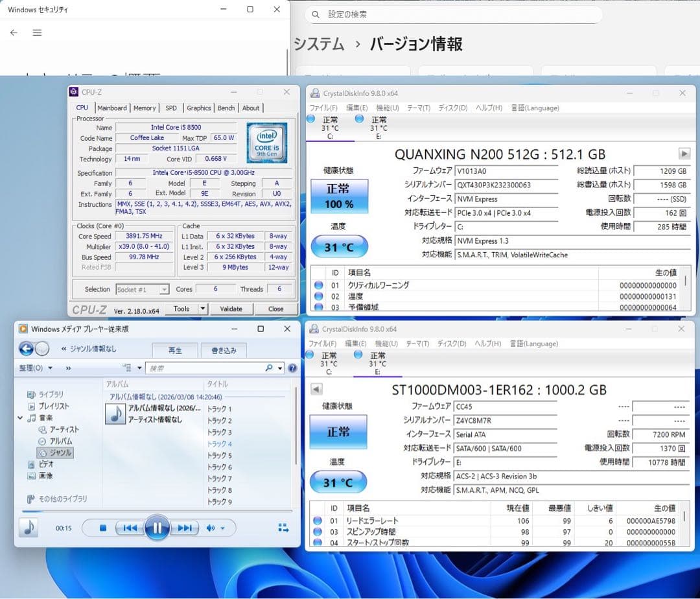The height and width of the screenshot is (599, 700).
Task: Click Intel Core i5 logo in CPU-Z
Action: (x=266, y=143)
